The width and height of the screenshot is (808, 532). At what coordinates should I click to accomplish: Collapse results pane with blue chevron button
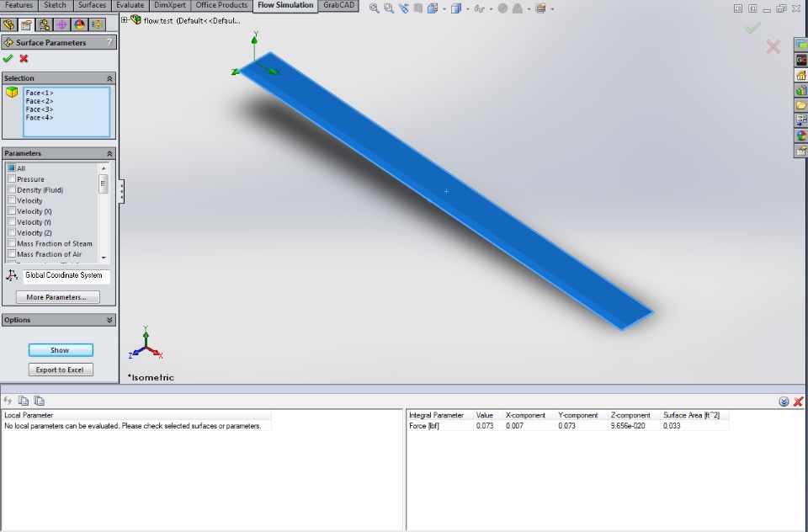coord(784,401)
